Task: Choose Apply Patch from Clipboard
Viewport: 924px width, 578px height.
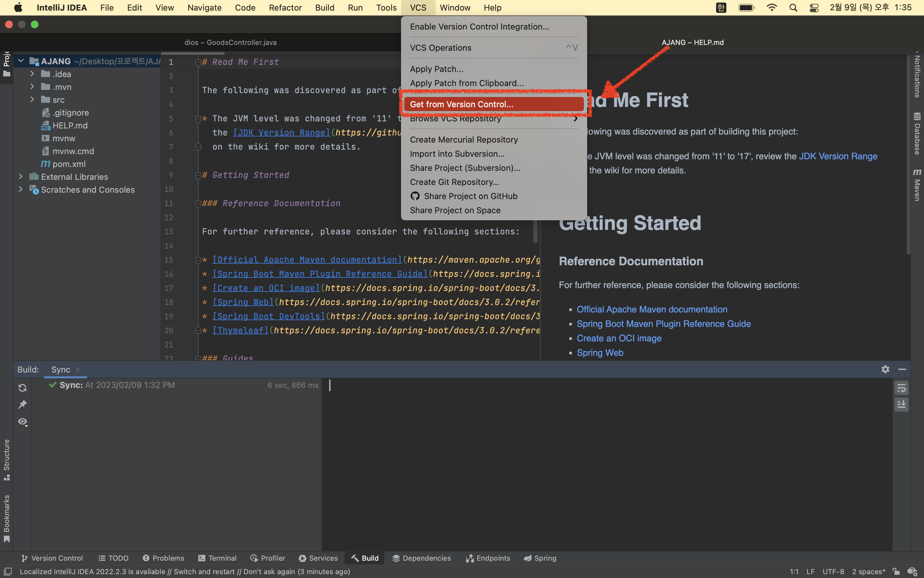Action: (494, 83)
